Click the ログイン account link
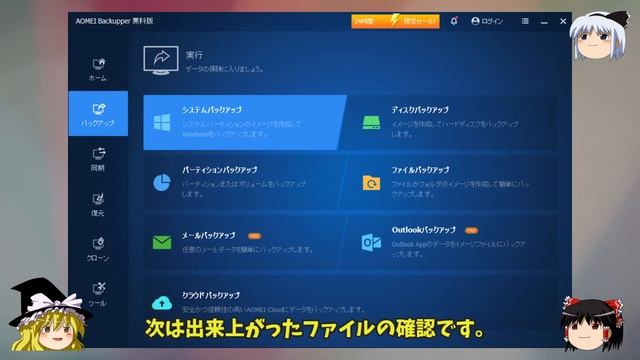The image size is (640, 360). [487, 21]
